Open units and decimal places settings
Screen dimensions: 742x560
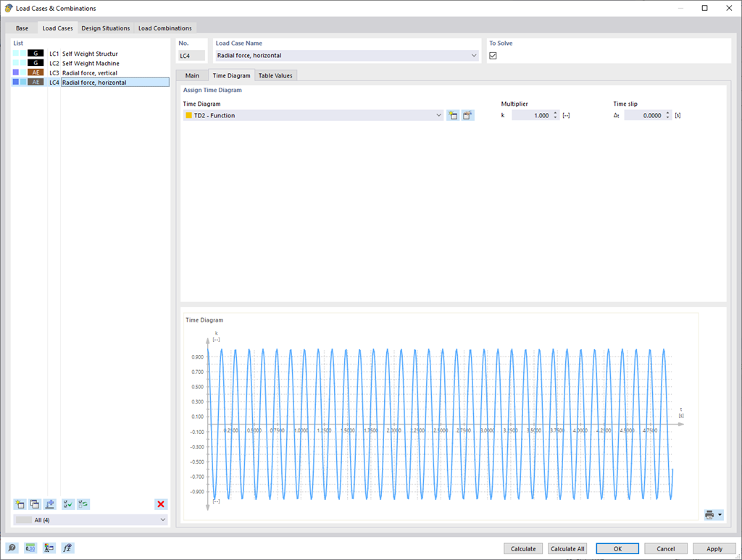(x=30, y=548)
